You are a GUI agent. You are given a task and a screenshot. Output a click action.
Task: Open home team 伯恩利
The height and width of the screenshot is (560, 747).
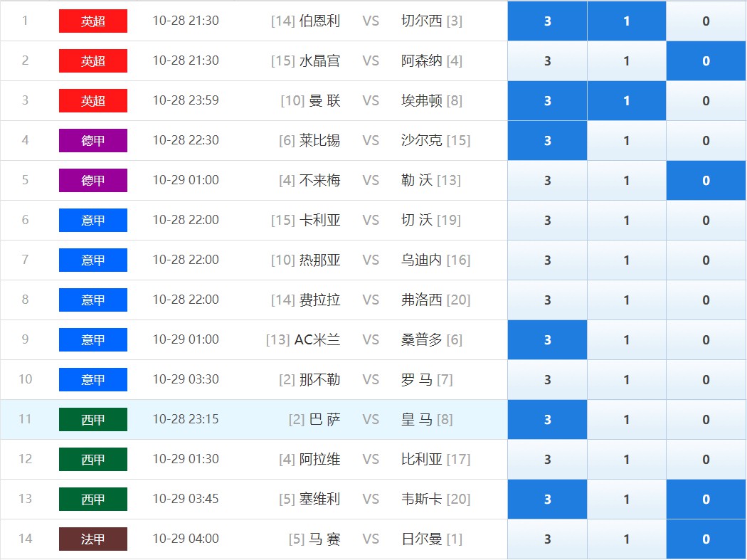(x=319, y=21)
